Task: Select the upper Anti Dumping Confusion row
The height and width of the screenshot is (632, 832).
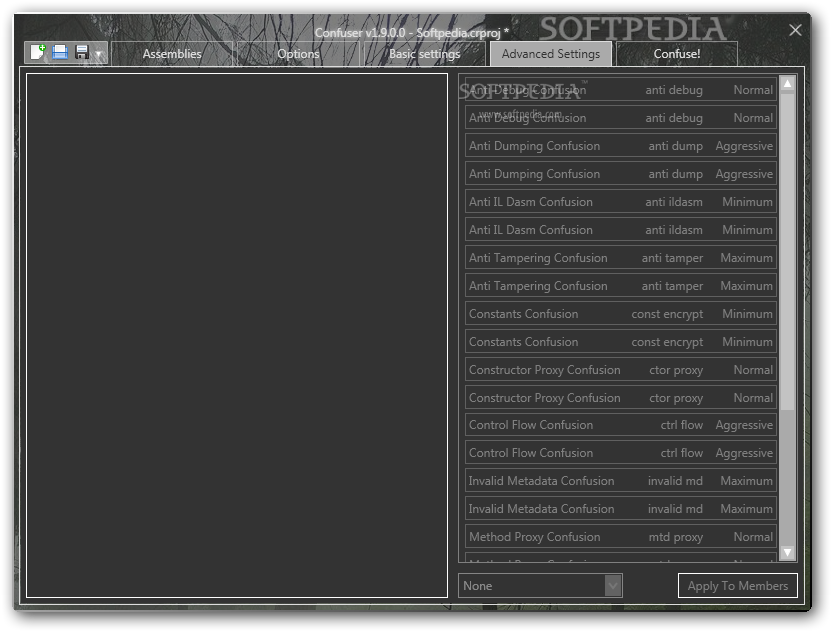Action: pos(621,146)
